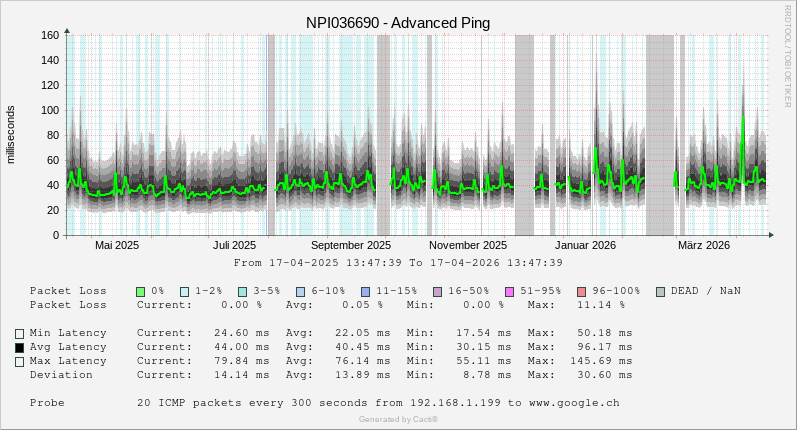Click the red 96-100% packet loss swatch

tap(581, 291)
